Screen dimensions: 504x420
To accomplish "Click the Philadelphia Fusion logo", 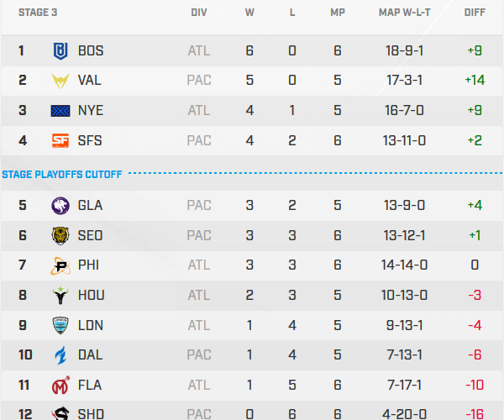I will coord(61,265).
